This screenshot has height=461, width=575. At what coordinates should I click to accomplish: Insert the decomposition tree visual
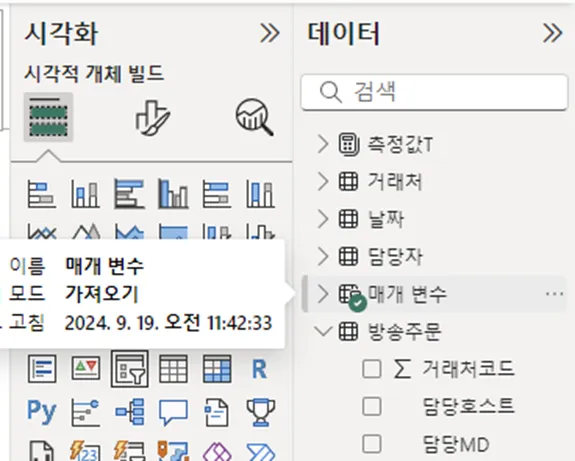[129, 412]
